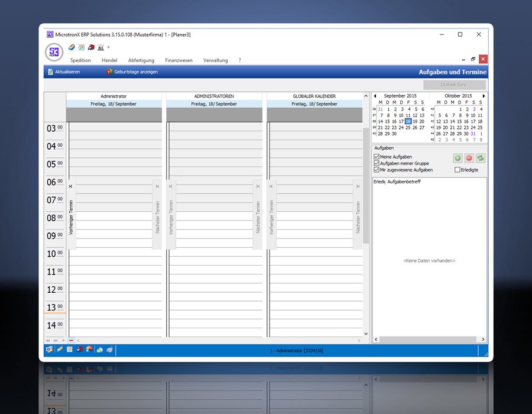Image resolution: width=532 pixels, height=414 pixels.
Task: Click the ADMINISTRATOREN calendar column header
Action: [214, 96]
